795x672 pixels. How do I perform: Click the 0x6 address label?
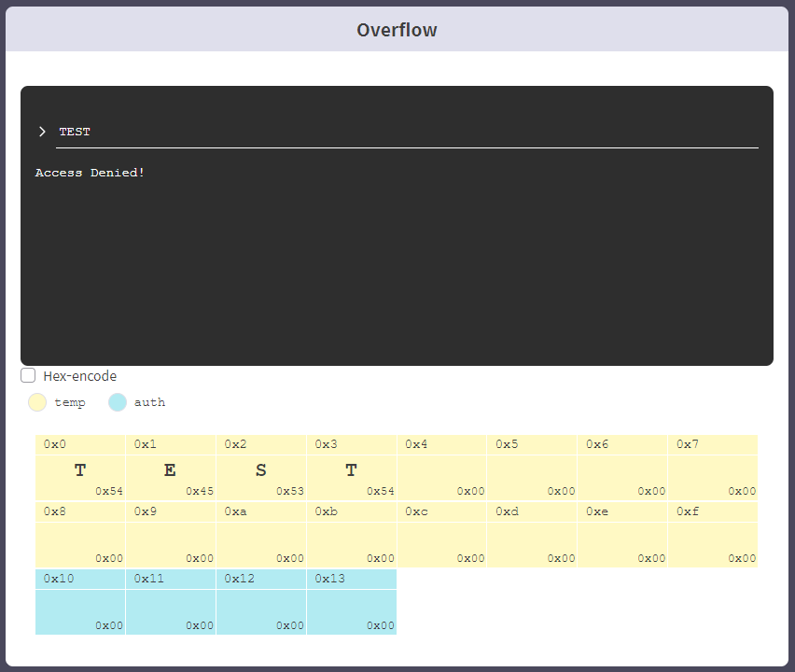597,444
